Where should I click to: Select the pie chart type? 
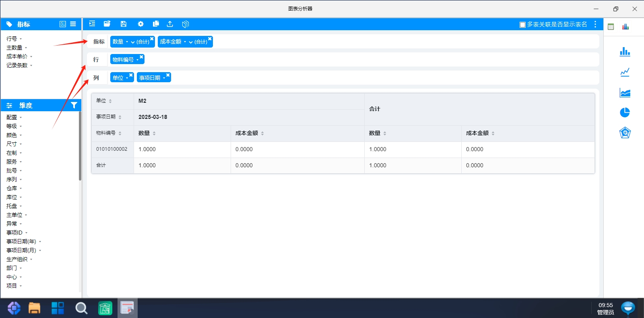[x=625, y=112]
